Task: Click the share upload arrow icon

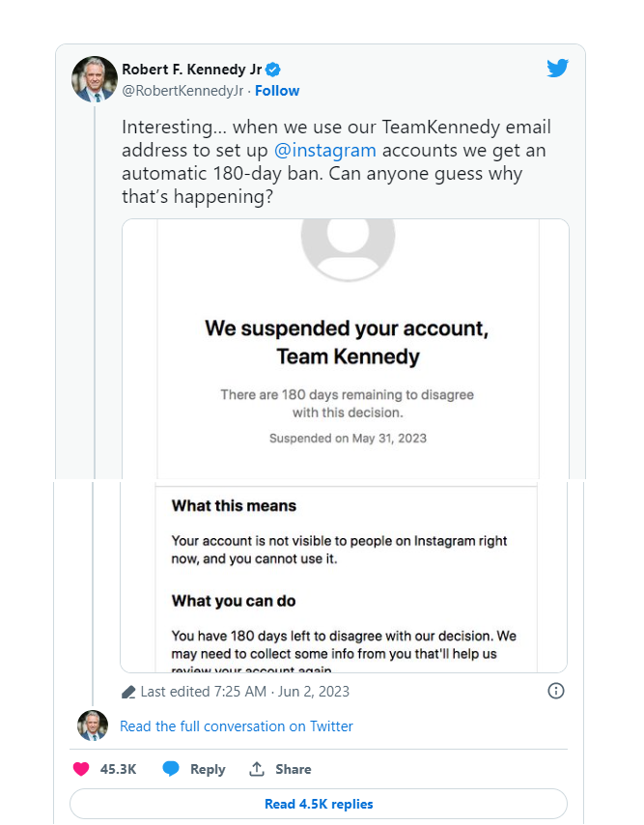Action: (257, 769)
